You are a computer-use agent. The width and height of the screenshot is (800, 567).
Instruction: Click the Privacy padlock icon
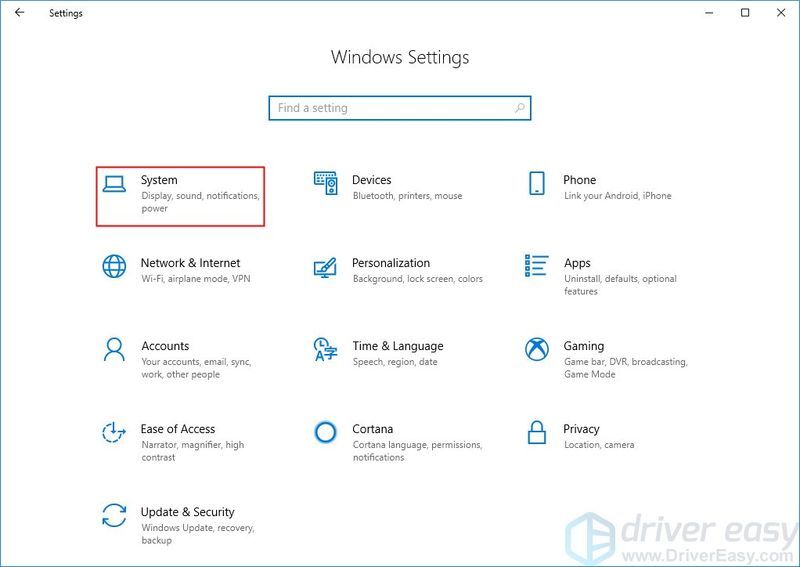point(537,432)
